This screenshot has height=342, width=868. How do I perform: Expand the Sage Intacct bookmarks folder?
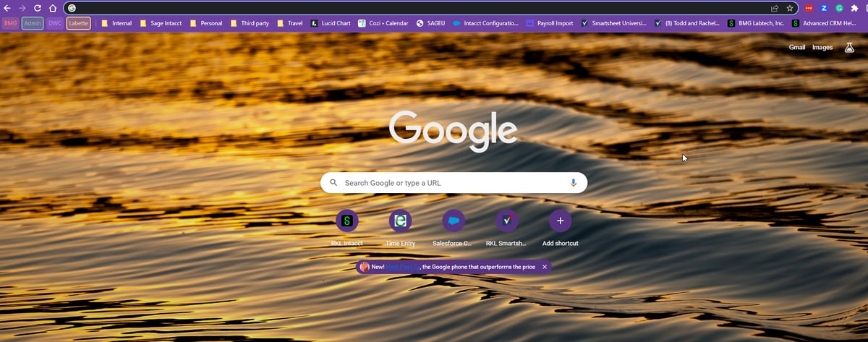161,23
